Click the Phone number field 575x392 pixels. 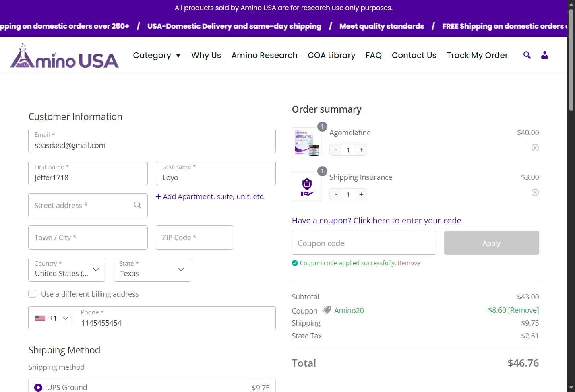tap(175, 318)
